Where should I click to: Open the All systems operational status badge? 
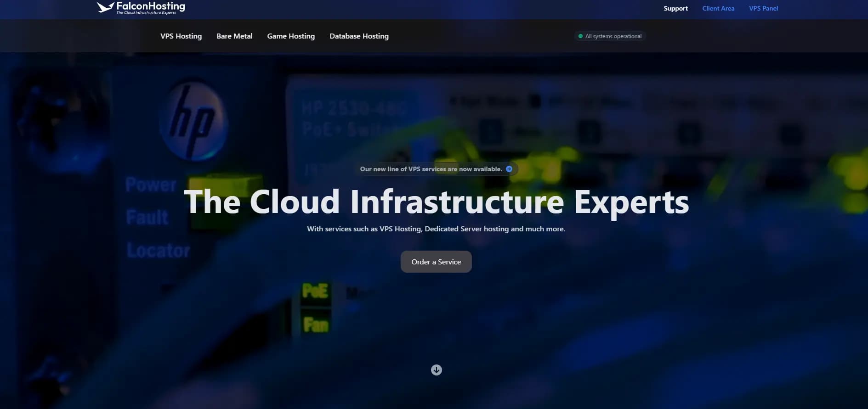(613, 36)
